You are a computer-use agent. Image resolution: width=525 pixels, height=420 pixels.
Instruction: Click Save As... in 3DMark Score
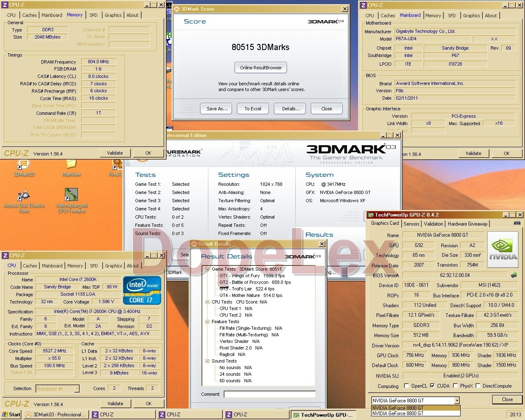click(217, 109)
